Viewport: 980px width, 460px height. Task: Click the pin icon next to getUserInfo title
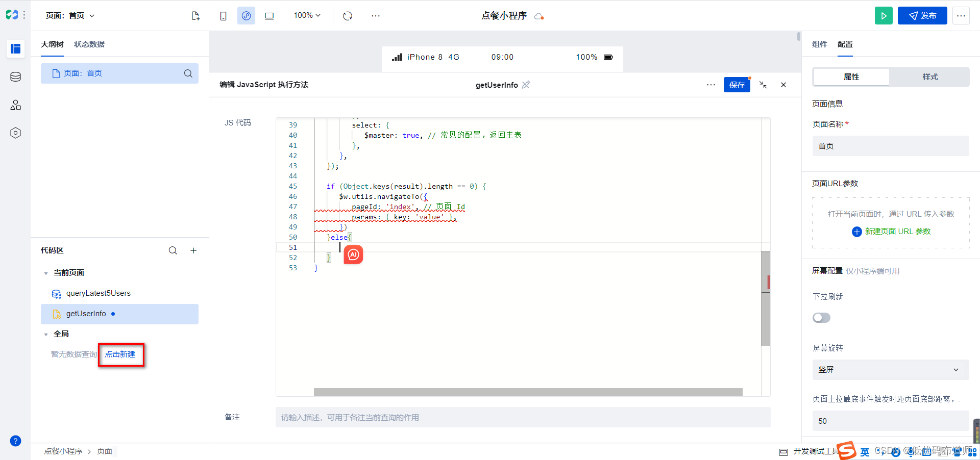[526, 85]
